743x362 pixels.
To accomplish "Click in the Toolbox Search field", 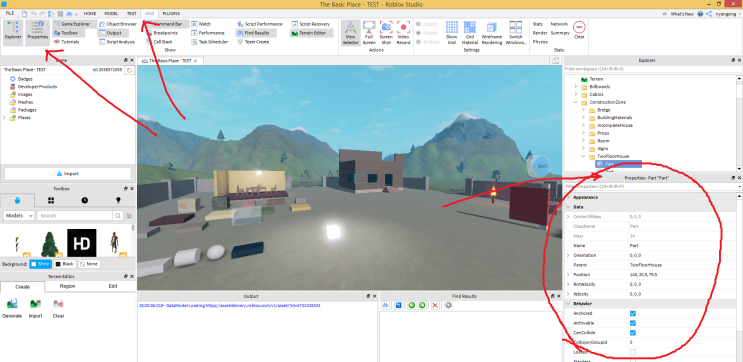I will [75, 216].
